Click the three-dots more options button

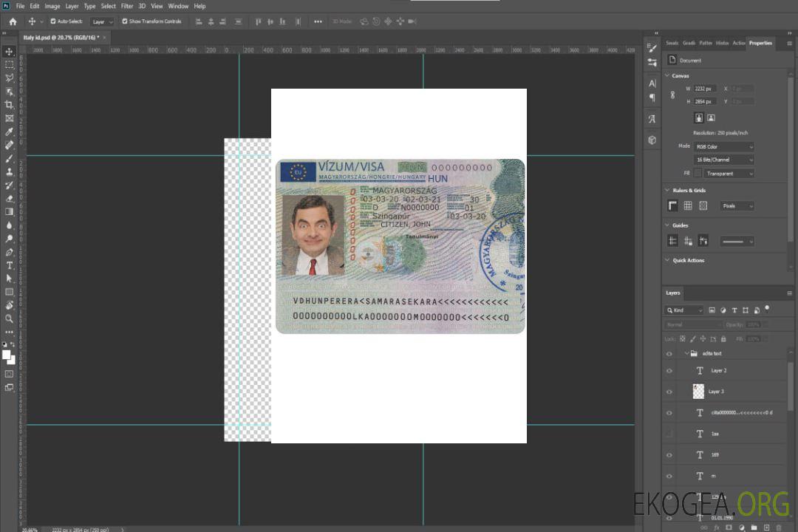[x=318, y=21]
